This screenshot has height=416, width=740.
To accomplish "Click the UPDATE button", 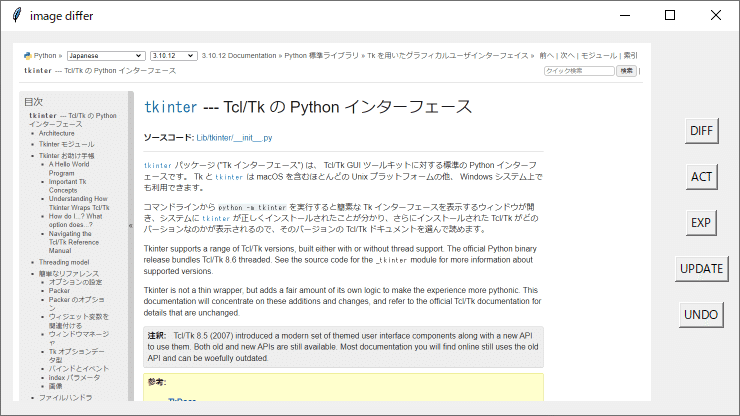I will pos(701,269).
